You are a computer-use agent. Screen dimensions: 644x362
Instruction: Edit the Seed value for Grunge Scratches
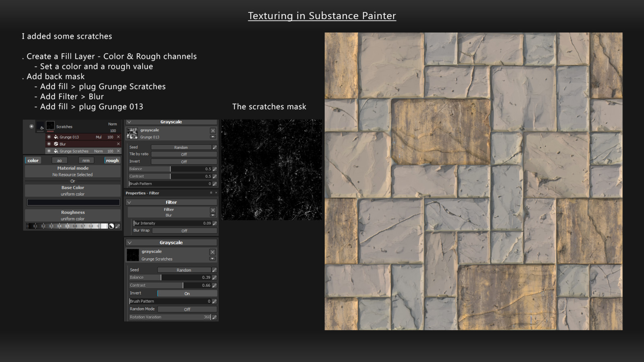[x=214, y=270]
